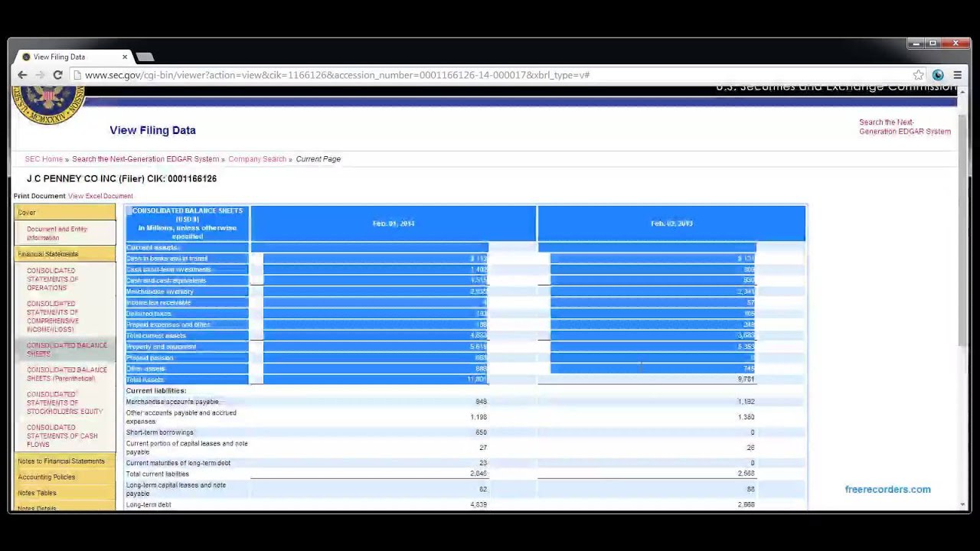Click the Feb. 02, 2013 column header
Image resolution: width=980 pixels, height=551 pixels.
(x=671, y=223)
